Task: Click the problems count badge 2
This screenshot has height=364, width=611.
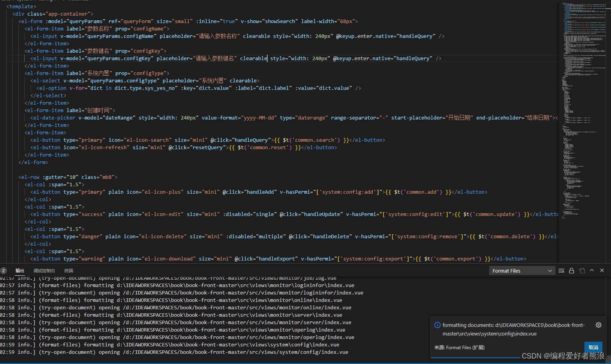Action: [4, 271]
